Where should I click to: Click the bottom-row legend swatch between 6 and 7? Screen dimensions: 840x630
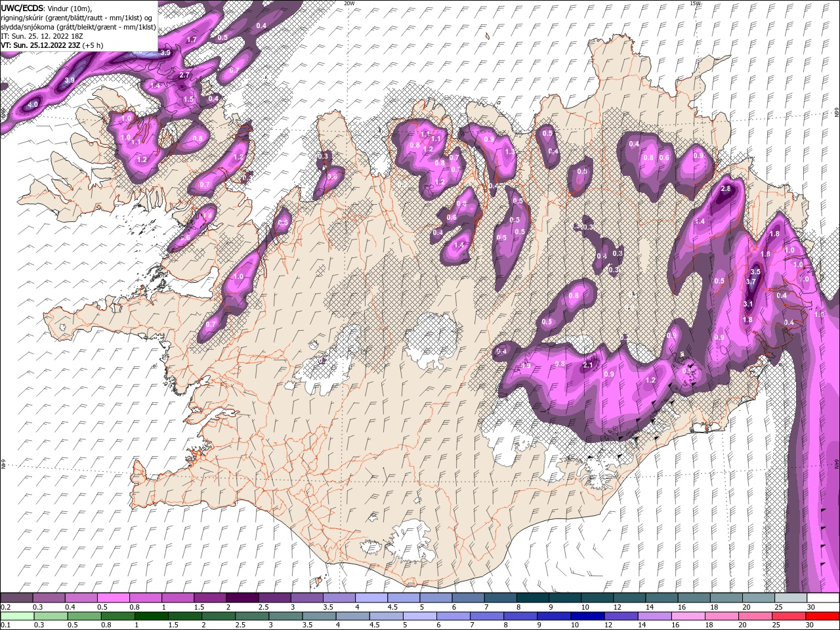point(453,616)
